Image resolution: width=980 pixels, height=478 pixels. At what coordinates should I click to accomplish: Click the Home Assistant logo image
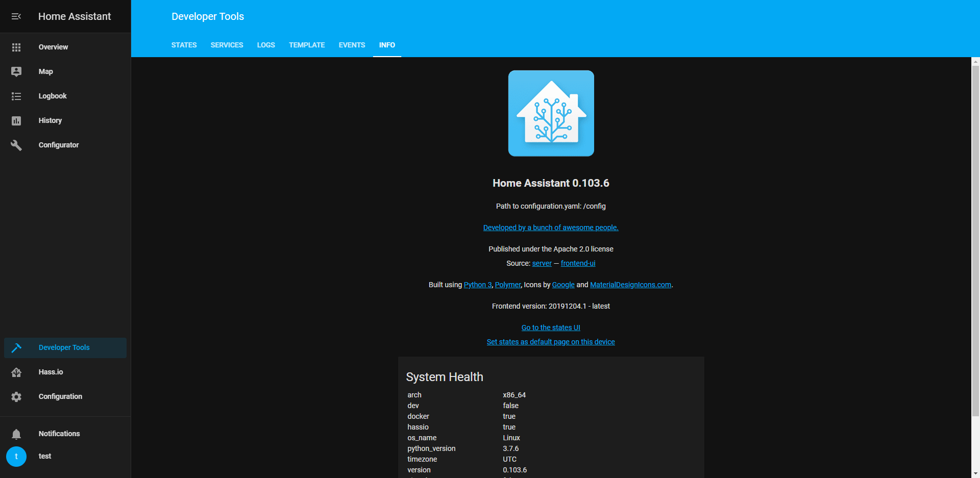(551, 113)
